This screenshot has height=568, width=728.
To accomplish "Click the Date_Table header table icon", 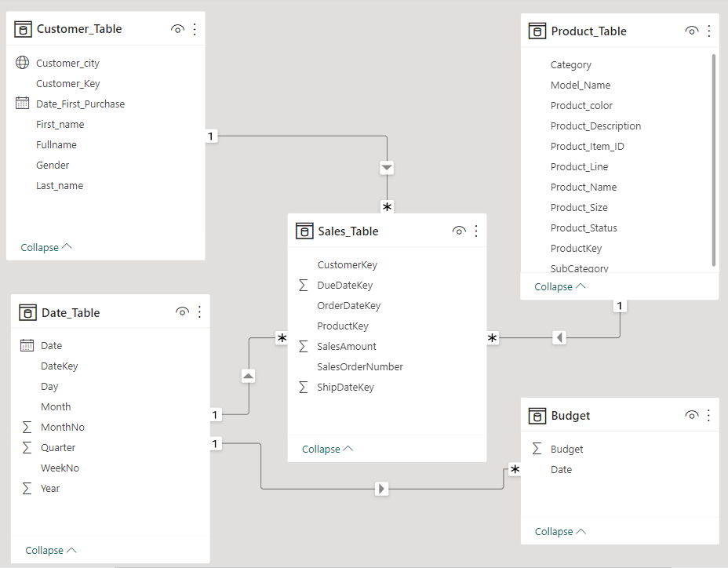I will pyautogui.click(x=27, y=312).
